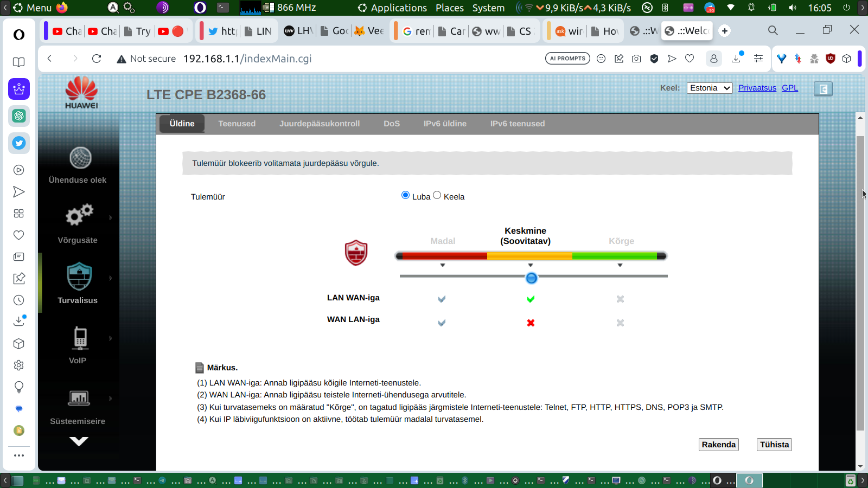Click the Huawei logo
The image size is (868, 488).
pyautogui.click(x=81, y=93)
